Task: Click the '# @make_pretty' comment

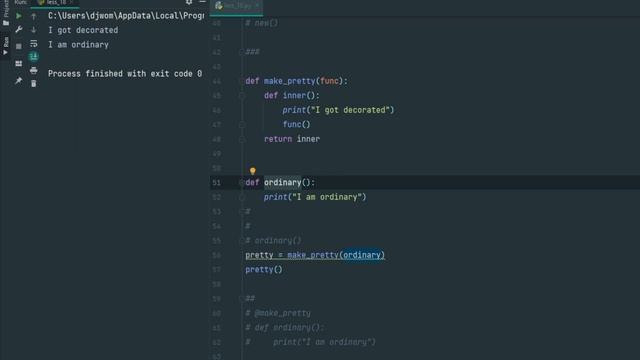Action: click(278, 313)
